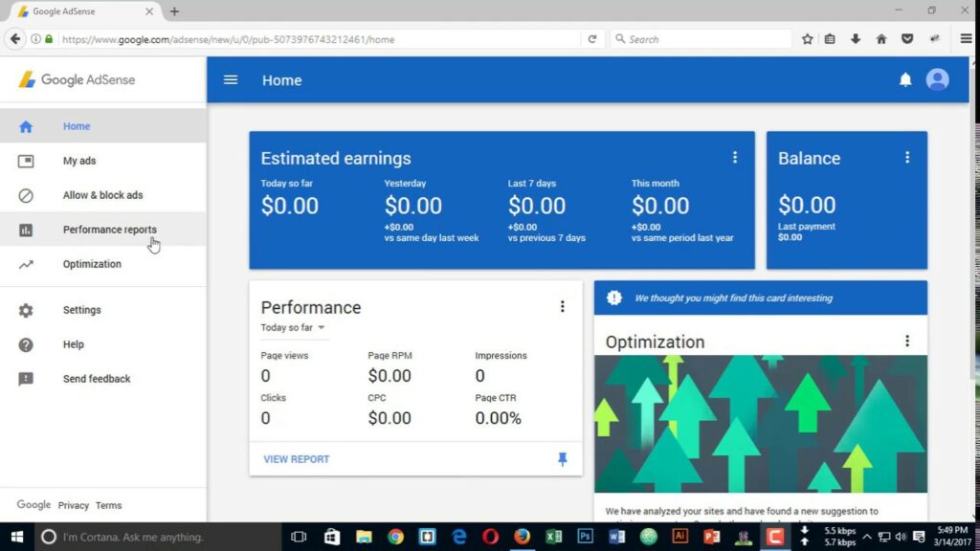Switch to Firefox on the taskbar
This screenshot has width=980, height=551.
(x=522, y=537)
